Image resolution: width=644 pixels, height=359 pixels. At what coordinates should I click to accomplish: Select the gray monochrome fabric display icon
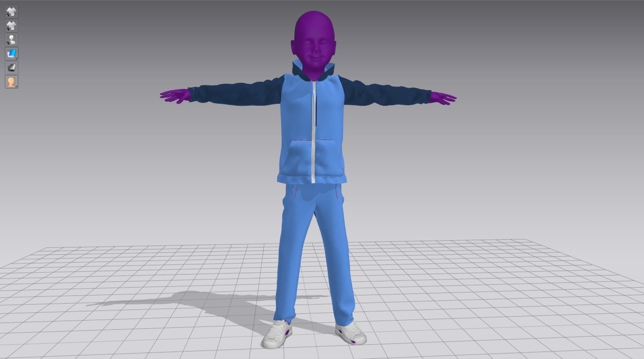click(x=11, y=68)
